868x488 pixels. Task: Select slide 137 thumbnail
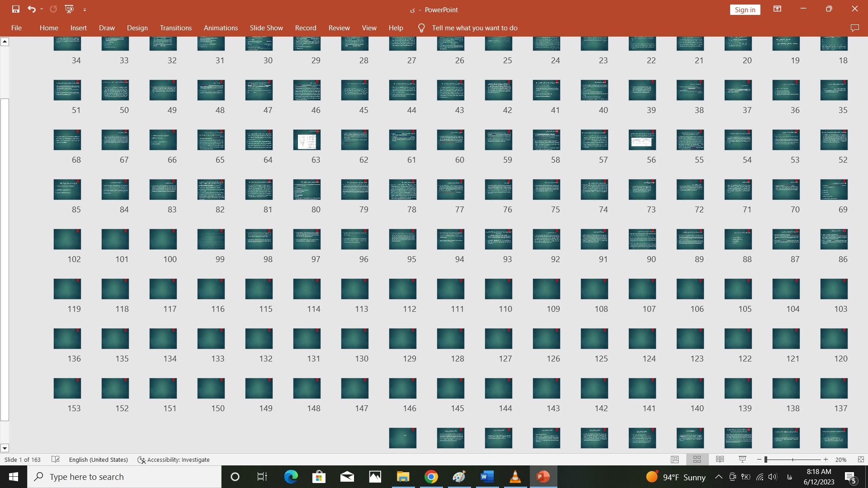point(834,389)
